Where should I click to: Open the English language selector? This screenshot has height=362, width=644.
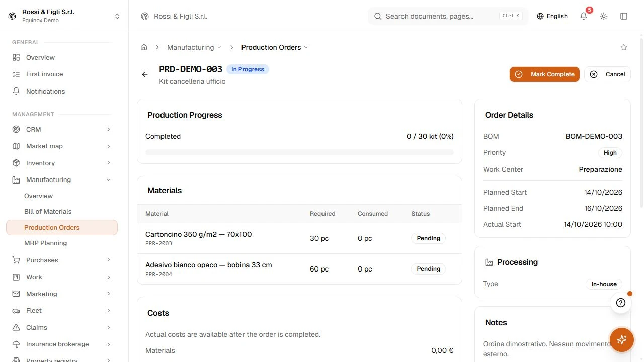[552, 16]
